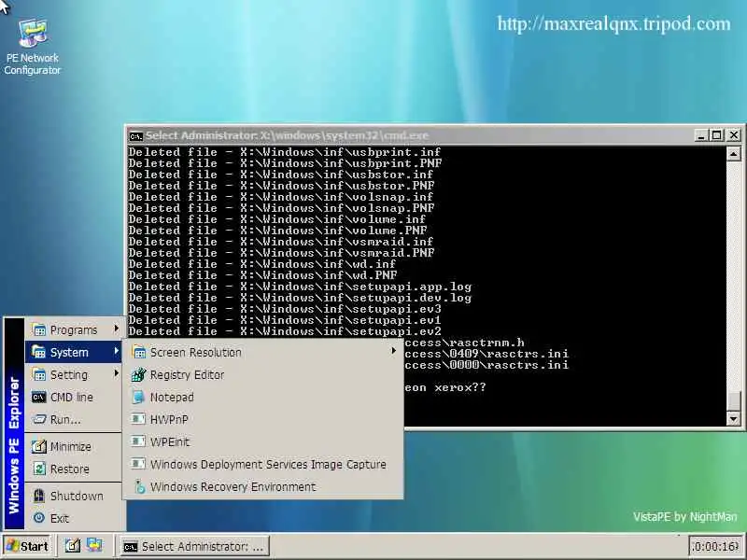Click the Exit power icon in the Start menu
Image resolution: width=747 pixels, height=560 pixels.
tap(38, 518)
